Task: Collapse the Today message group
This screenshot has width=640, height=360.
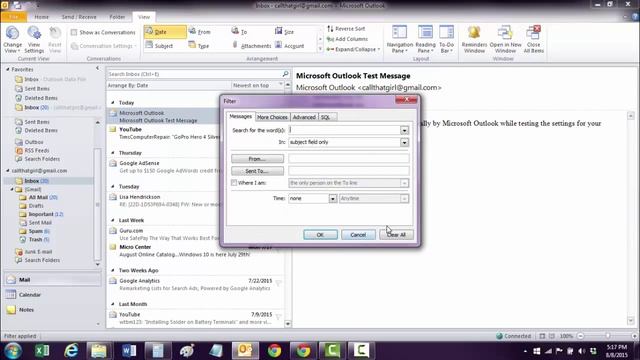Action: click(113, 102)
